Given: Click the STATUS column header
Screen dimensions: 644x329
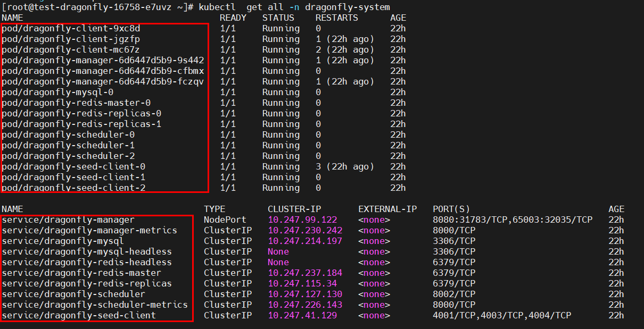Looking at the screenshot, I should [x=278, y=18].
